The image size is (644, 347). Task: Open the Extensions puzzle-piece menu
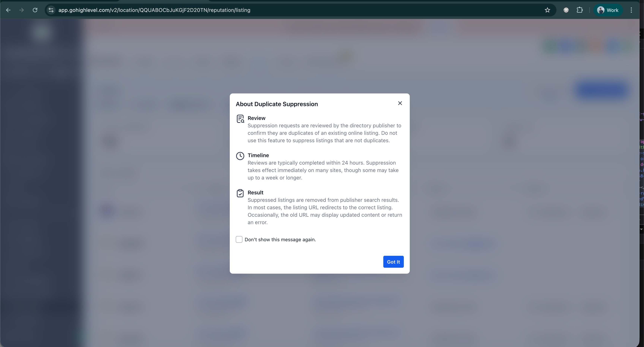pos(580,10)
